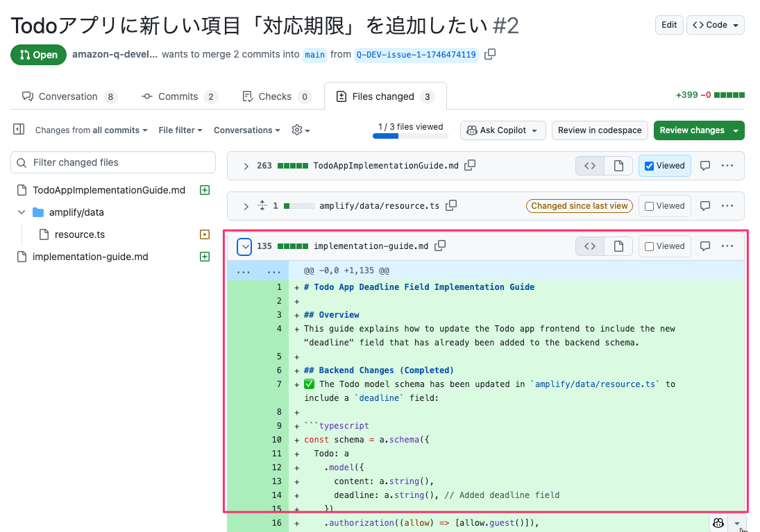Viewport: 760px width, 532px height.
Task: Show rich diff for implementation-guide.md
Action: [618, 246]
